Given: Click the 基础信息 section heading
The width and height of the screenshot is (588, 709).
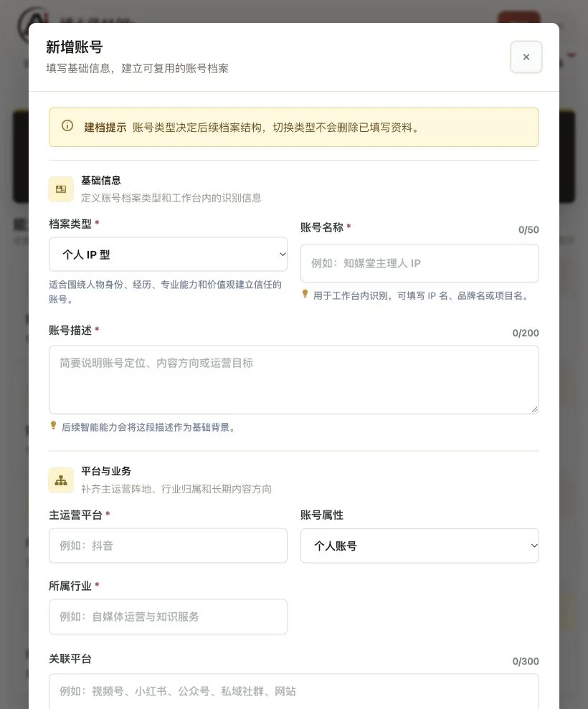Looking at the screenshot, I should tap(101, 181).
